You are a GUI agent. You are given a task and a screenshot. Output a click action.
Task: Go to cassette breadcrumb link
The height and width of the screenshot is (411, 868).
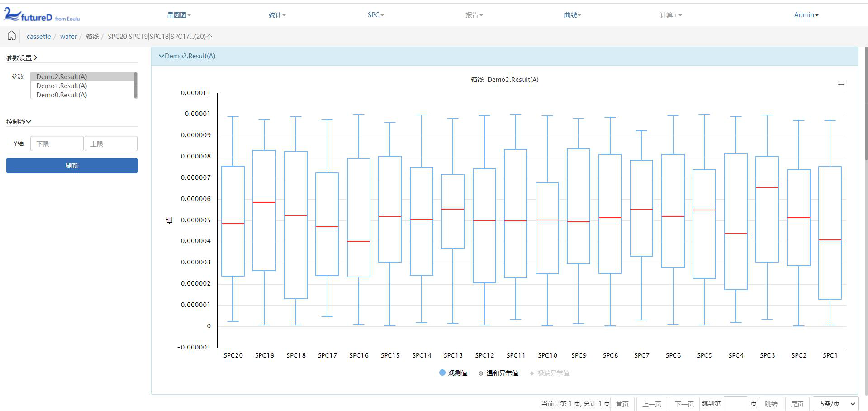(x=39, y=37)
